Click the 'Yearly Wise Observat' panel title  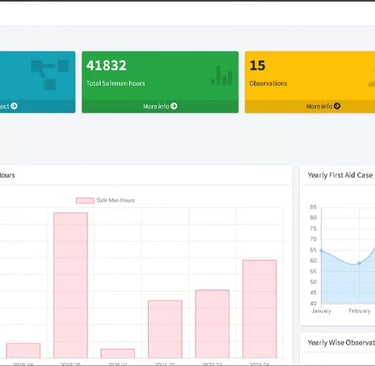point(341,342)
